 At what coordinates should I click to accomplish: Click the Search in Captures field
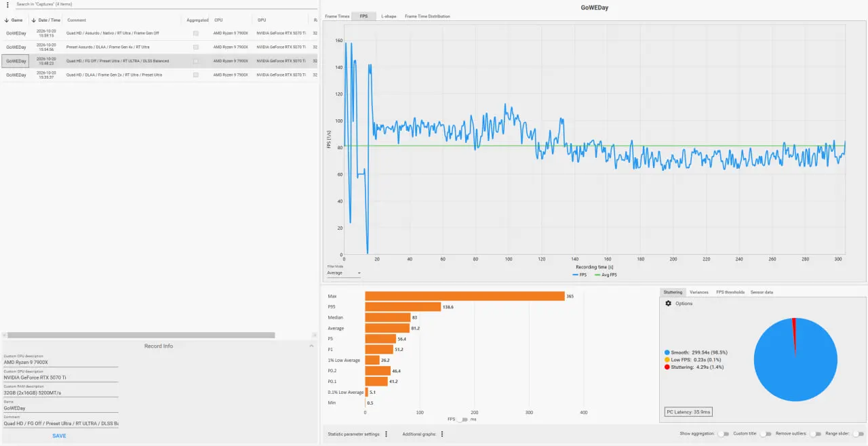[166, 4]
